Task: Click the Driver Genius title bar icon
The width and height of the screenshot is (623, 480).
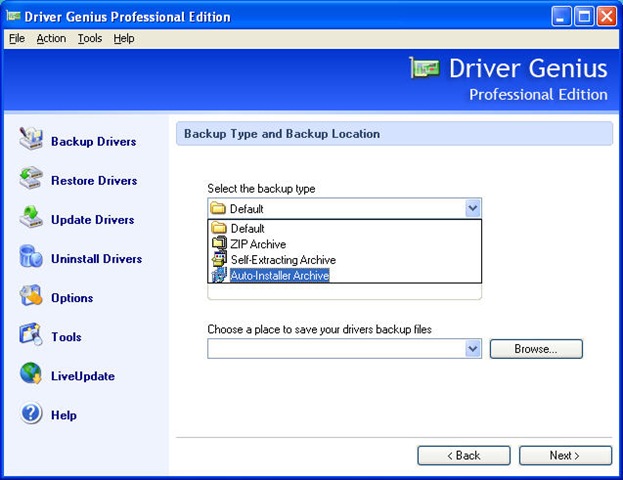Action: tap(13, 16)
